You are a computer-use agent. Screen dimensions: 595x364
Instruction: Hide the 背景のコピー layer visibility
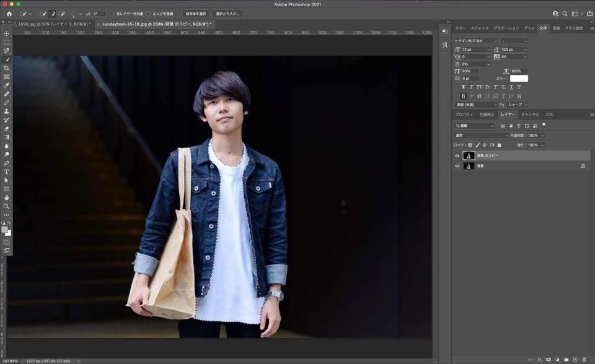point(457,155)
